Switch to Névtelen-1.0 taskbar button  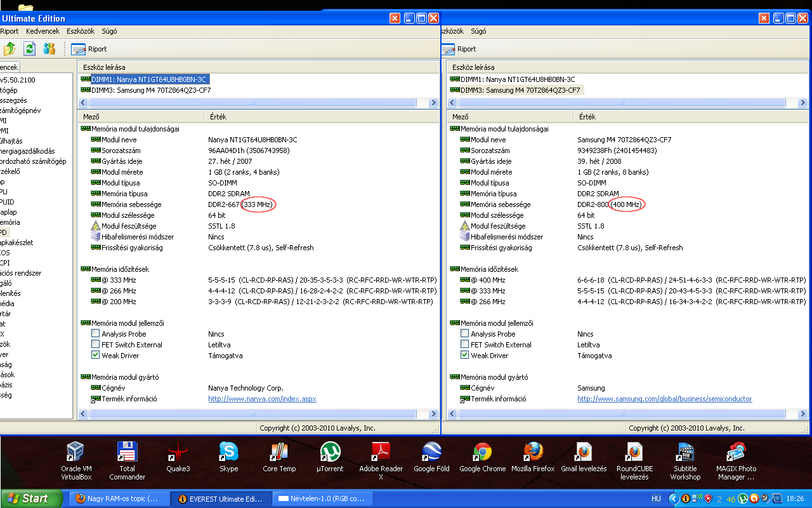322,498
